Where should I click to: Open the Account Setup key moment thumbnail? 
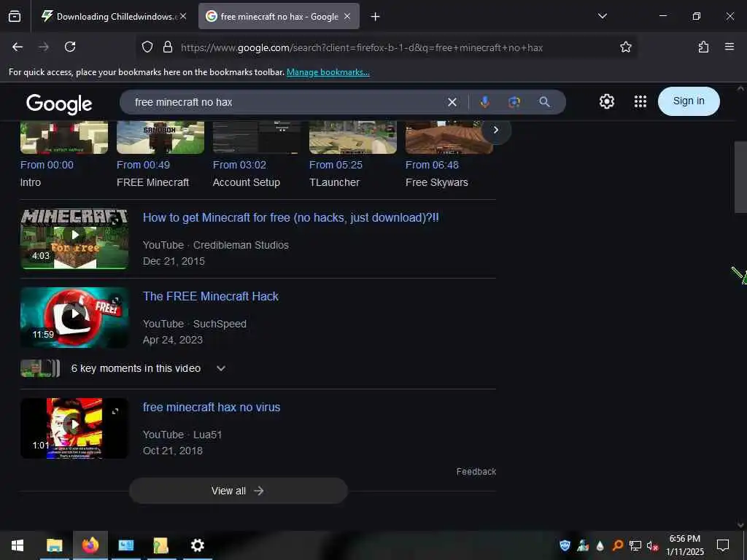click(256, 137)
